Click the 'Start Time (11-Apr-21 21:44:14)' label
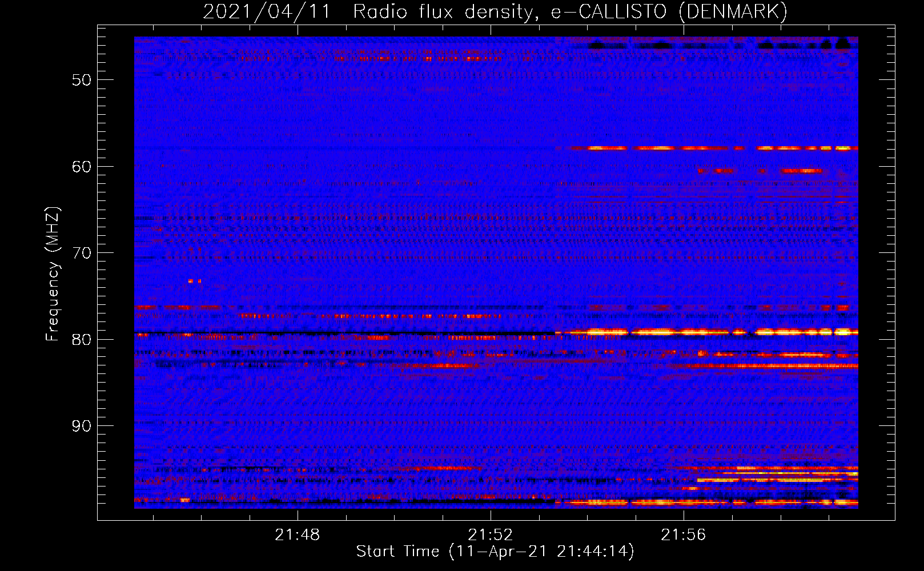The width and height of the screenshot is (924, 571). tap(495, 552)
